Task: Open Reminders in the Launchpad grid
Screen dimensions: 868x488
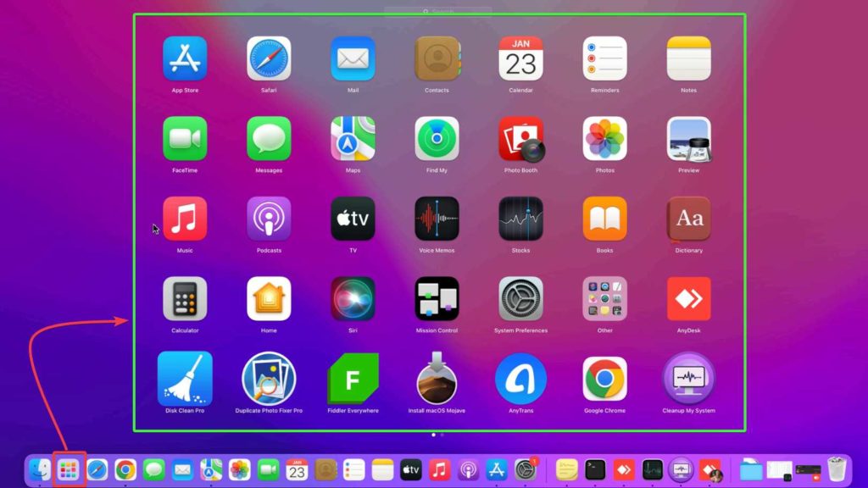Action: (x=604, y=58)
